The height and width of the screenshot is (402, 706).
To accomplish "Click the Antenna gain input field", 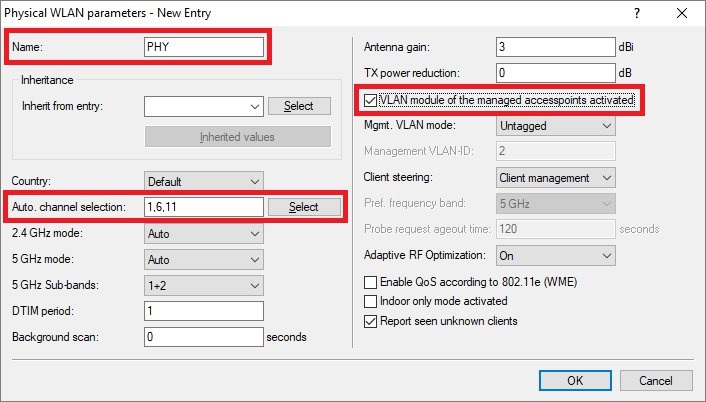I will (556, 48).
